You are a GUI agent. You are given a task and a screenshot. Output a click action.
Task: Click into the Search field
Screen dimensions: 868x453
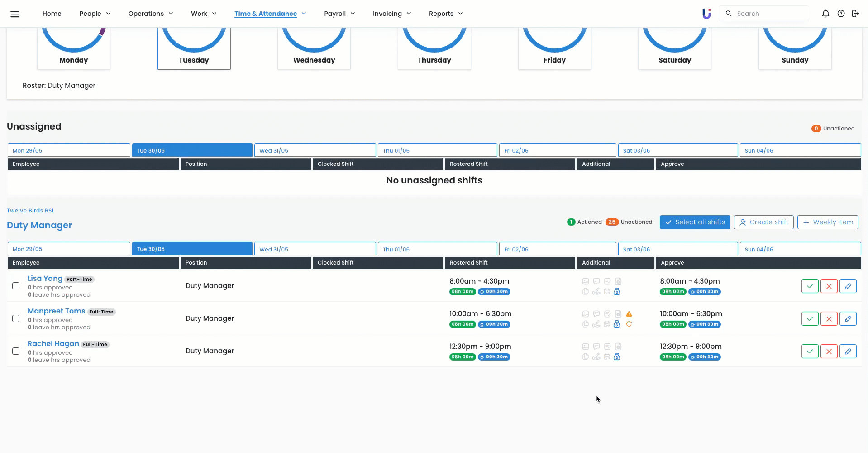coord(769,14)
